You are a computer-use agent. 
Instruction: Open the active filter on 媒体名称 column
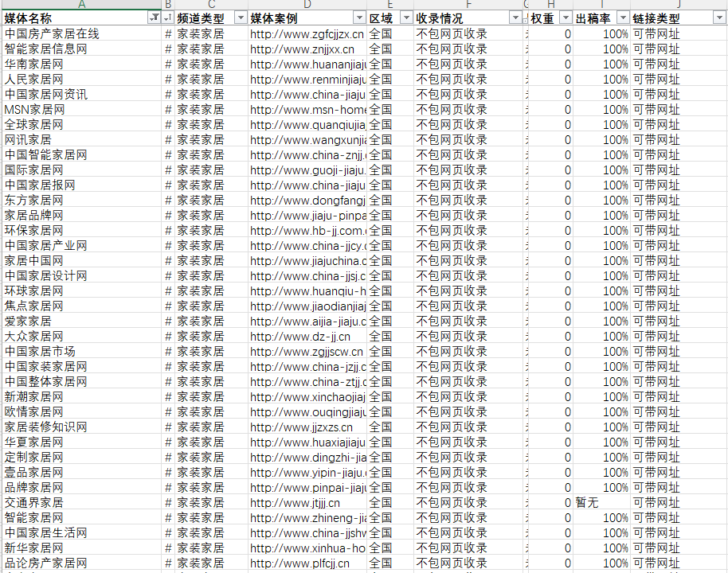[x=154, y=18]
